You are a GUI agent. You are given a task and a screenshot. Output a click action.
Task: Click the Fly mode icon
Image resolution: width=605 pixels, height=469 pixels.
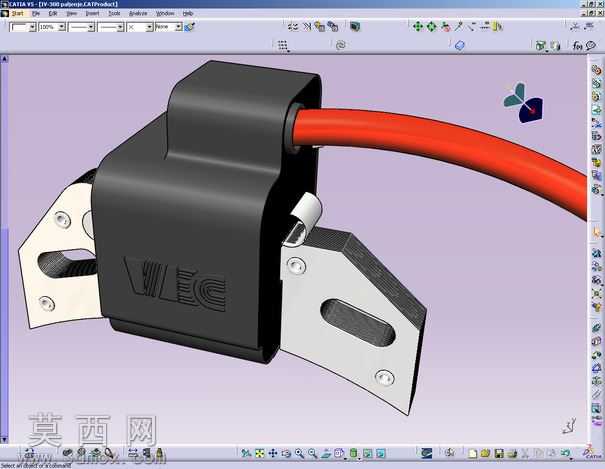246,454
